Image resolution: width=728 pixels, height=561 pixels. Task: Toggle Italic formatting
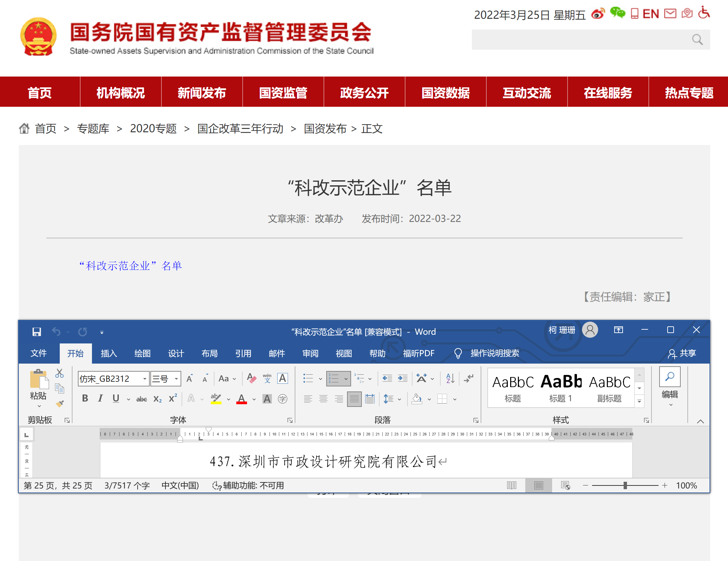click(100, 399)
